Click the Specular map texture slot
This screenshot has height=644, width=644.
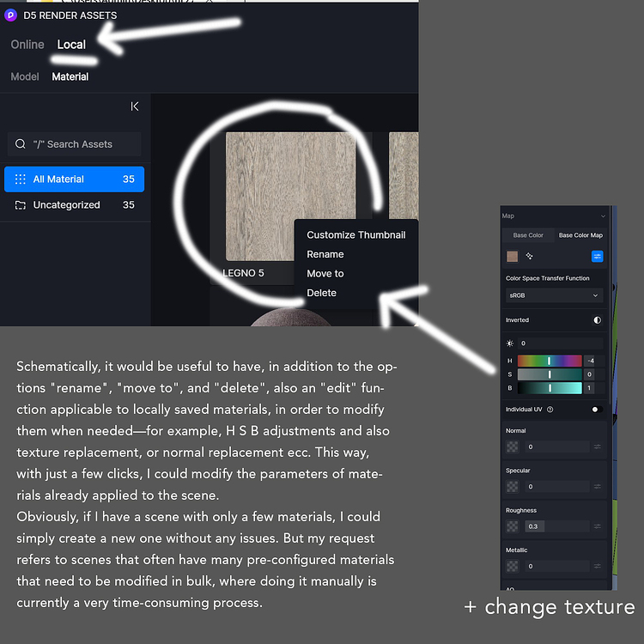512,487
